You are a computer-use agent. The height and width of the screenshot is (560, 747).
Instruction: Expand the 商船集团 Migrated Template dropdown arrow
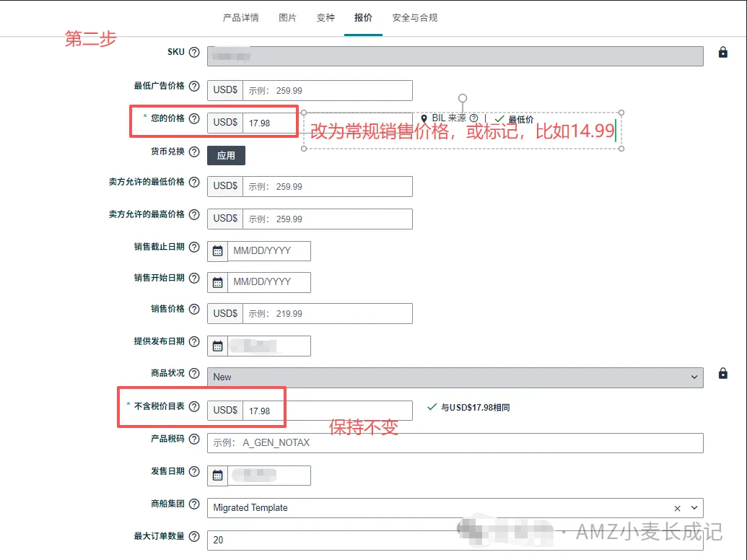(x=694, y=507)
